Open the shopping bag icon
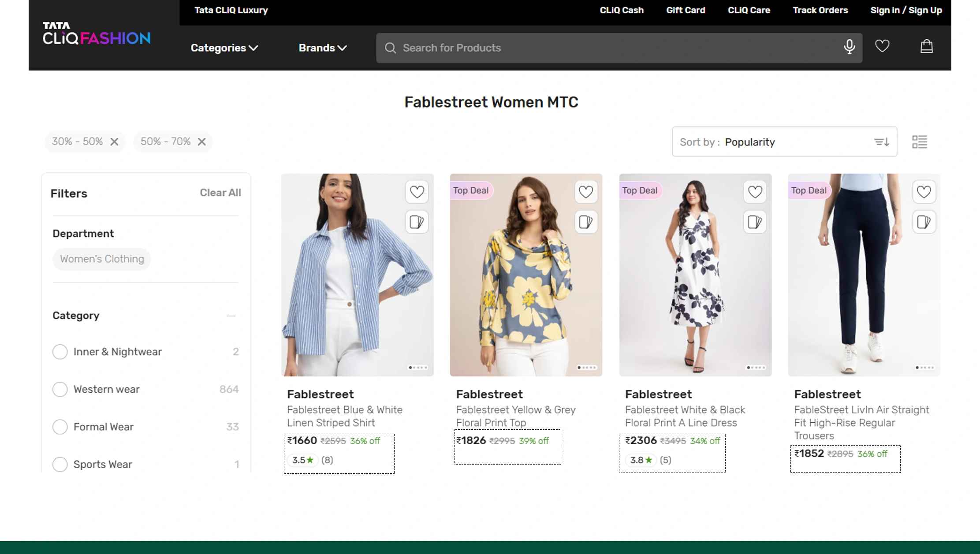Image resolution: width=980 pixels, height=554 pixels. (926, 46)
